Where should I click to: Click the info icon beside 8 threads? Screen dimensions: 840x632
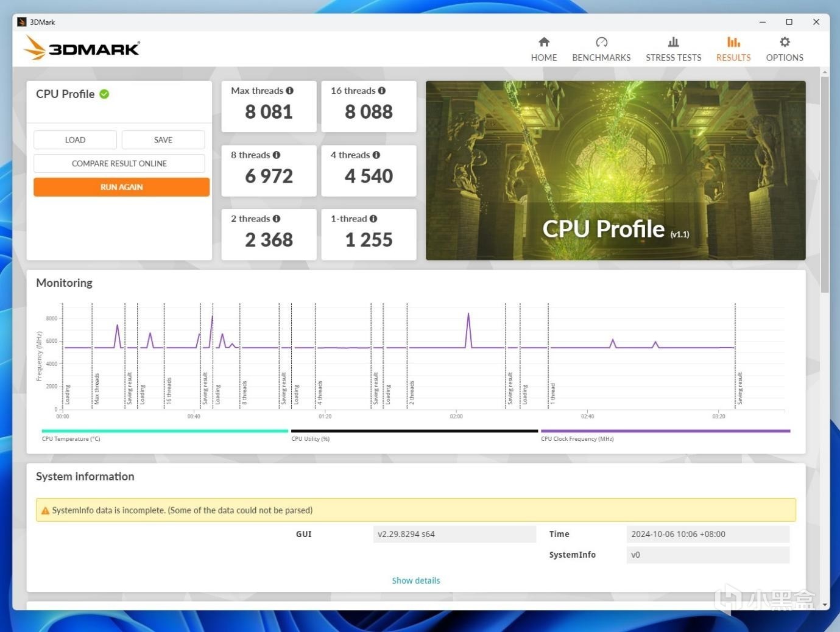(x=277, y=155)
